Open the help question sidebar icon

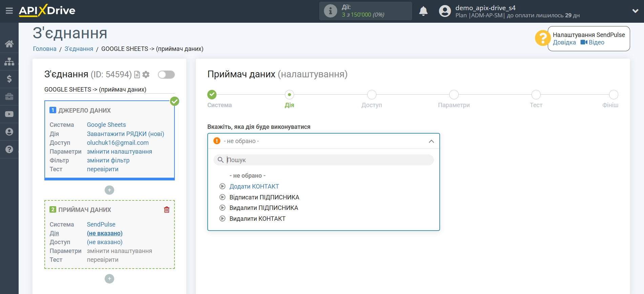9,150
